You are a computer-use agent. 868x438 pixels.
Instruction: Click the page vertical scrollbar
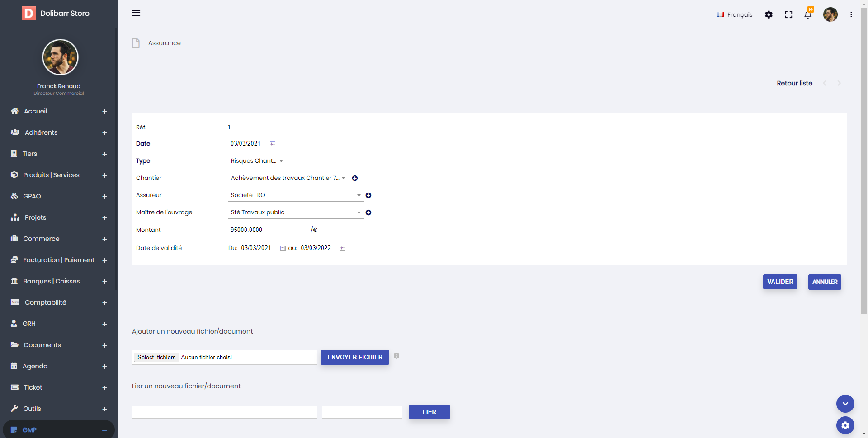[x=864, y=160]
